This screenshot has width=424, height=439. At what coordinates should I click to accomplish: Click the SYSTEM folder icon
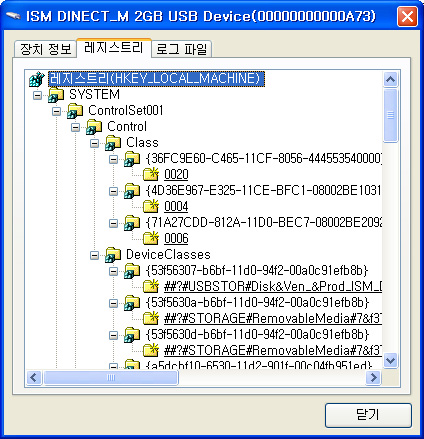click(56, 95)
